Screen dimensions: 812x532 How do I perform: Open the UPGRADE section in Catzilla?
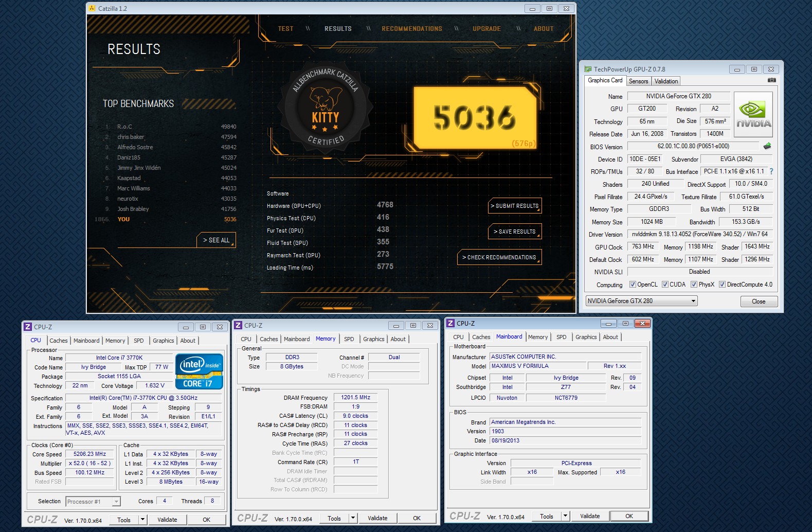486,29
